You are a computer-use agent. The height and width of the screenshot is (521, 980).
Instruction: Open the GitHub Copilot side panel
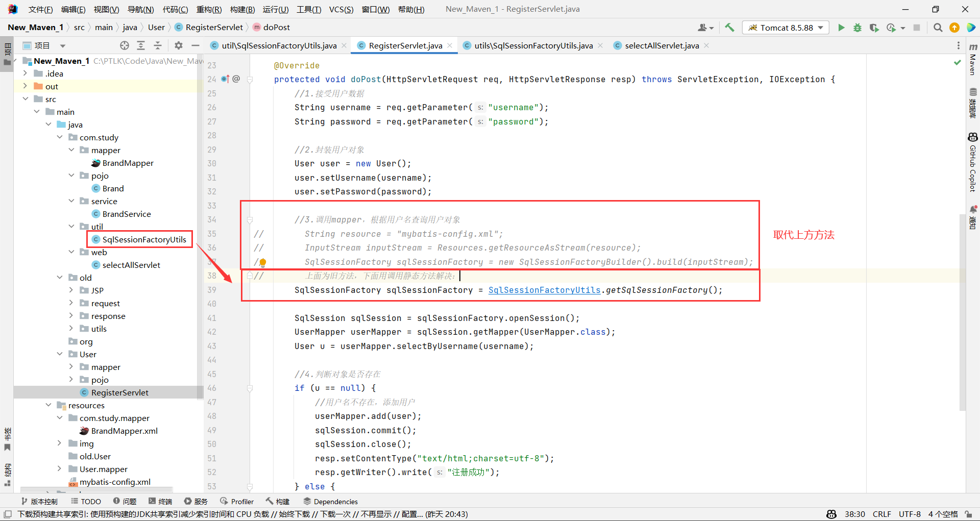[x=973, y=162]
